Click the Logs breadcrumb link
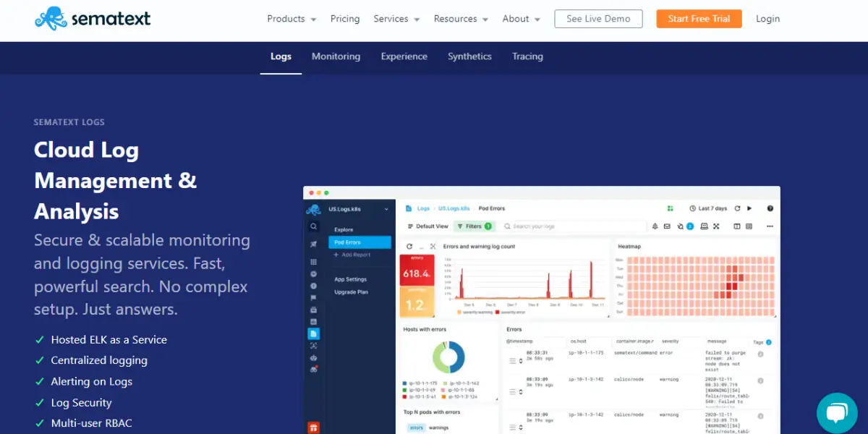 [423, 208]
